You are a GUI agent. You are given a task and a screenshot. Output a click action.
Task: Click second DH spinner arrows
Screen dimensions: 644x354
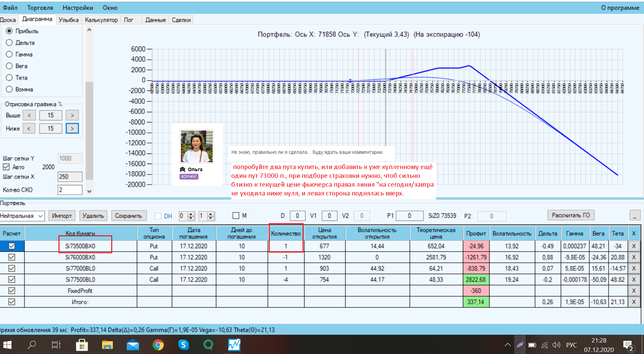(211, 216)
